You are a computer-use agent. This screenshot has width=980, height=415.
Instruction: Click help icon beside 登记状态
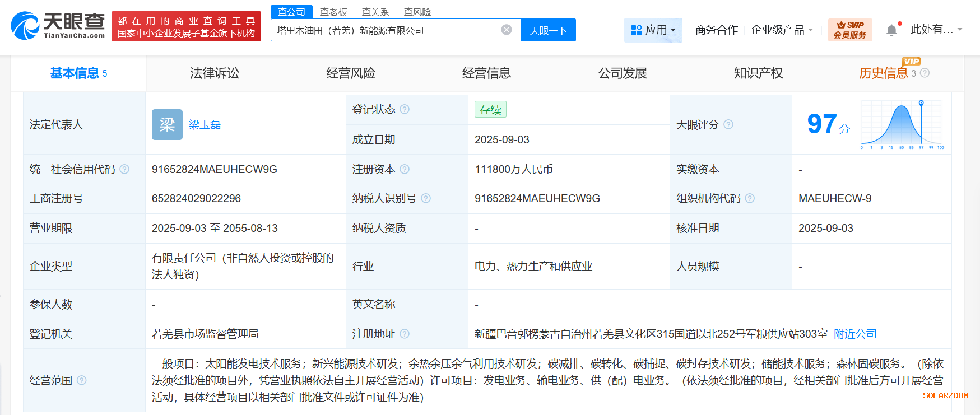(405, 109)
